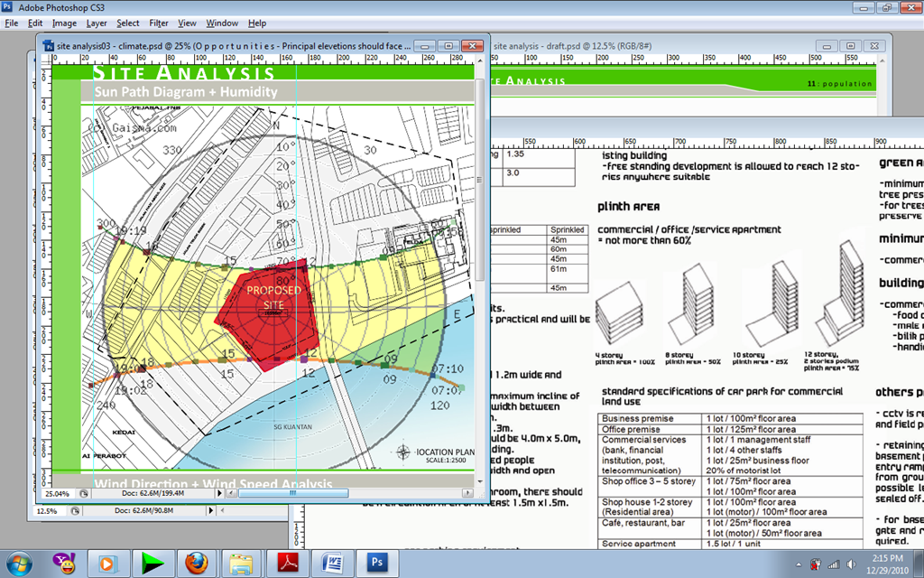Click the Photoshop icon in the taskbar
The image size is (924, 578).
(x=377, y=564)
